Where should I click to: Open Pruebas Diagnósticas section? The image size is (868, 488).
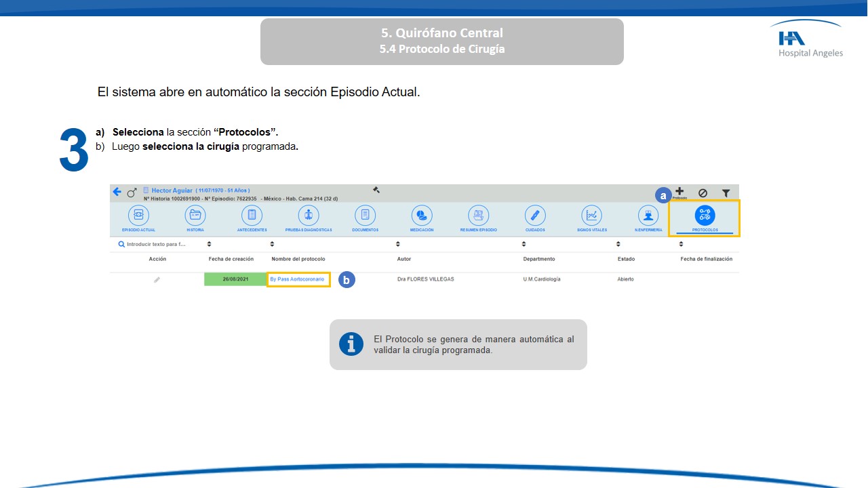[x=309, y=216]
